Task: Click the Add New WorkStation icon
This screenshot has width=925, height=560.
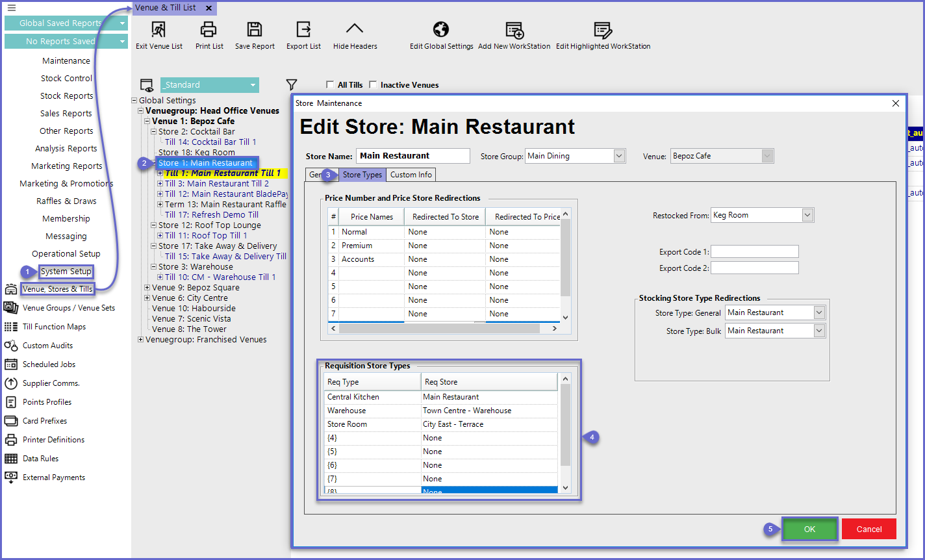Action: [x=514, y=30]
